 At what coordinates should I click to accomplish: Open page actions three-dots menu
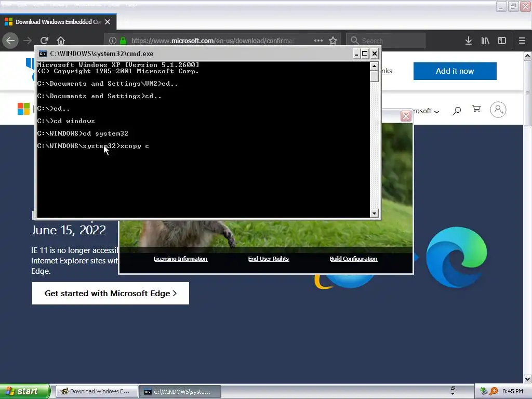tap(318, 41)
